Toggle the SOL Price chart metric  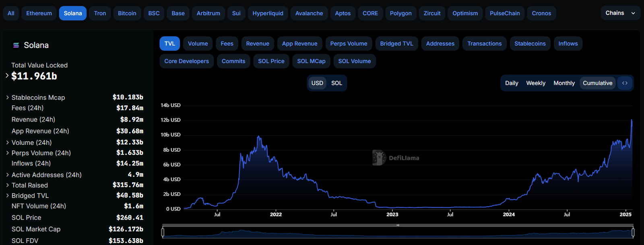(x=271, y=61)
